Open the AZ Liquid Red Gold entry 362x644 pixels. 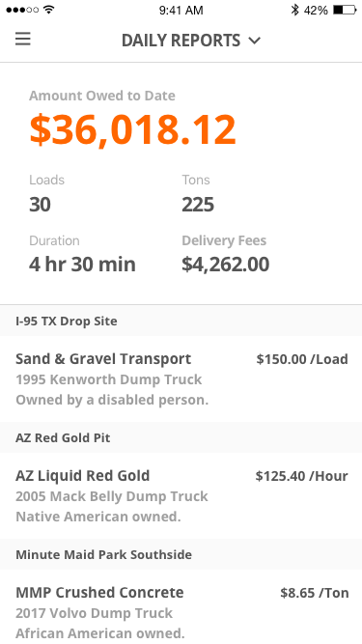click(x=181, y=495)
